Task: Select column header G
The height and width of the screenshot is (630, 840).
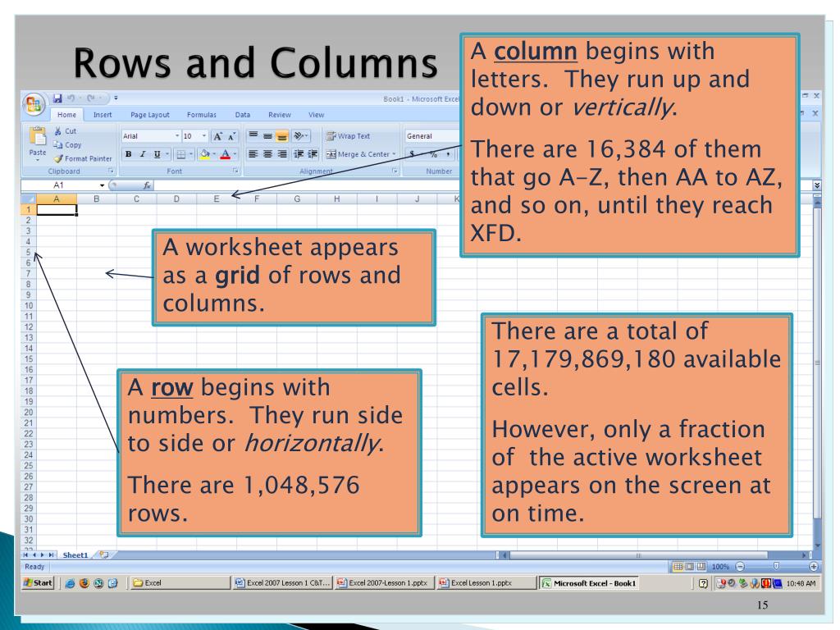Action: (297, 199)
